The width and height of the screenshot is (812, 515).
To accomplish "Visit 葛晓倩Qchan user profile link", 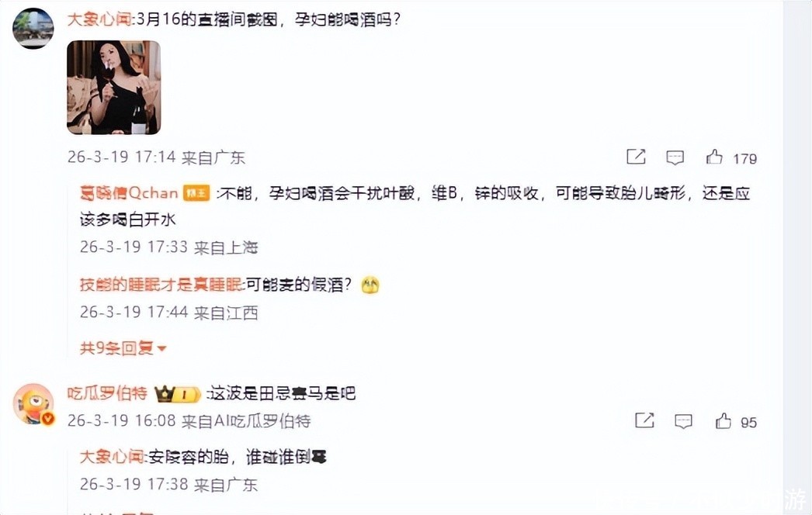I will pyautogui.click(x=129, y=193).
